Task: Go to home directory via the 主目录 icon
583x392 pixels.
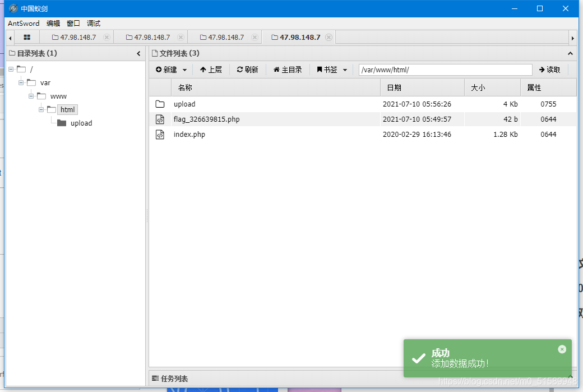Action: (276, 70)
